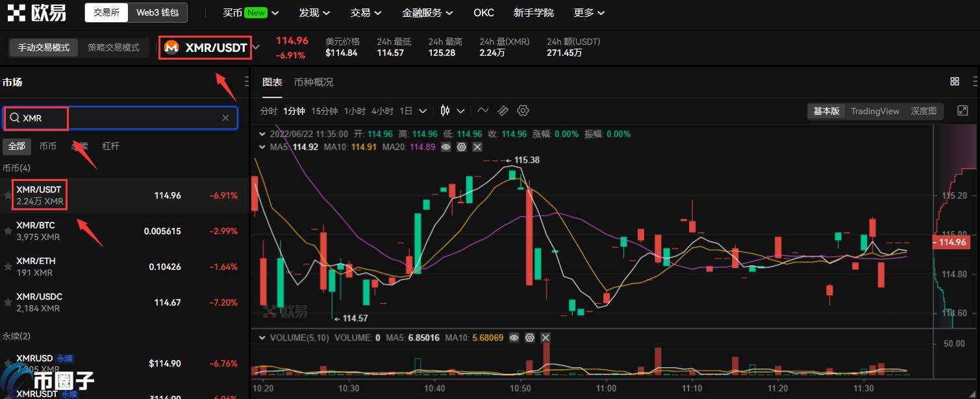Image resolution: width=980 pixels, height=399 pixels.
Task: Expand the 1日 timeframe dropdown
Action: (x=414, y=111)
